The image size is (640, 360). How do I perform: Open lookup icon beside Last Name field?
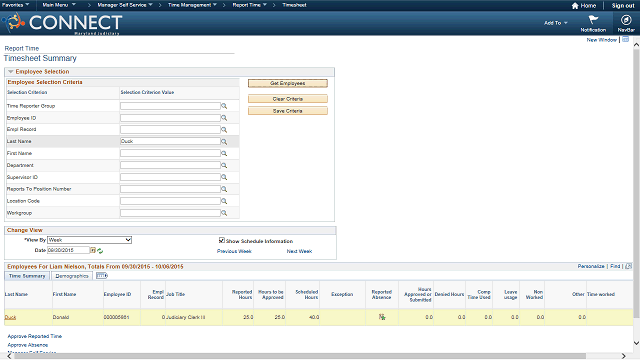click(x=224, y=142)
